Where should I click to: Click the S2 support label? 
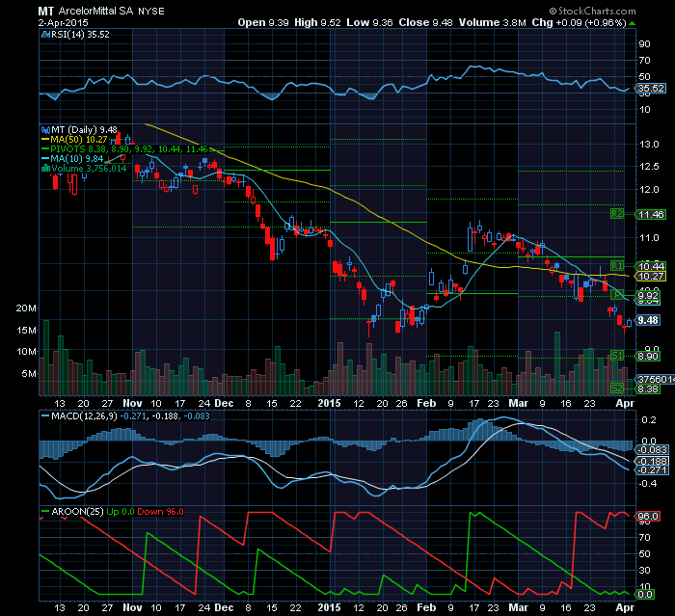(x=617, y=388)
